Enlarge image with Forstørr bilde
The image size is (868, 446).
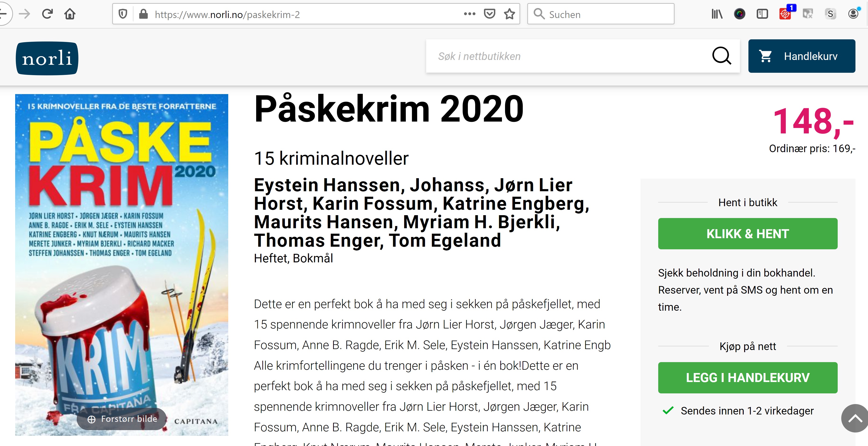pyautogui.click(x=122, y=419)
